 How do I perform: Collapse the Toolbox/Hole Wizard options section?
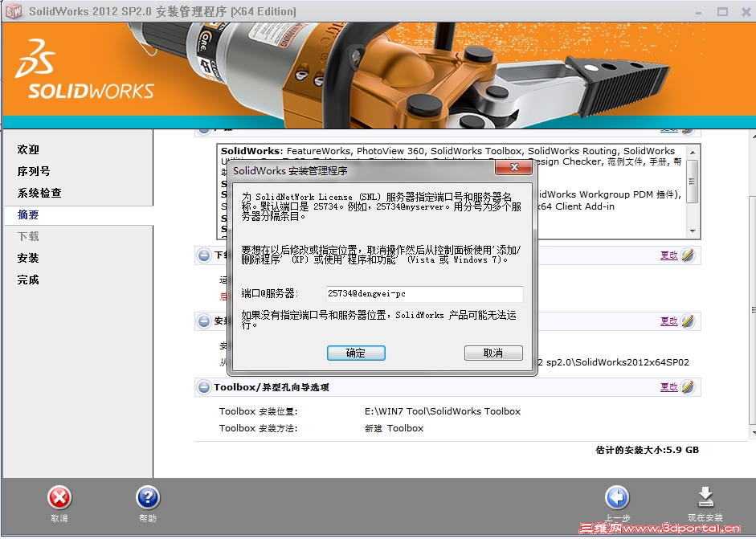[x=204, y=387]
